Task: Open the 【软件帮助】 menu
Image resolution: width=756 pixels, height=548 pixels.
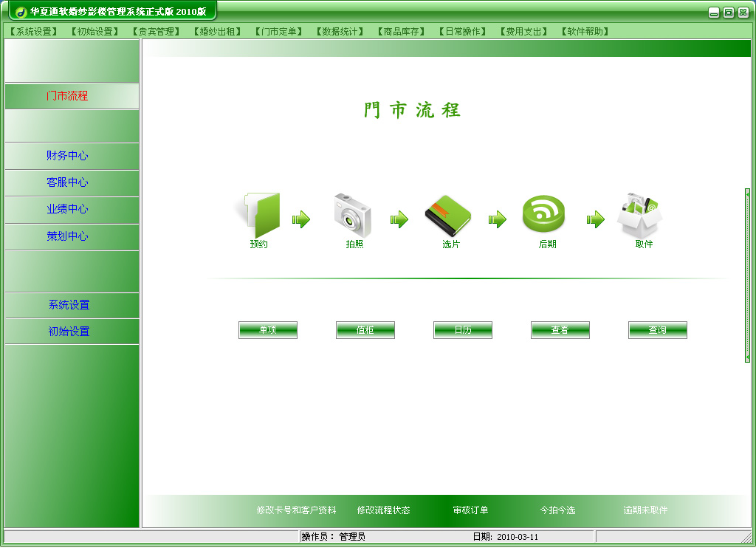Action: [x=585, y=31]
